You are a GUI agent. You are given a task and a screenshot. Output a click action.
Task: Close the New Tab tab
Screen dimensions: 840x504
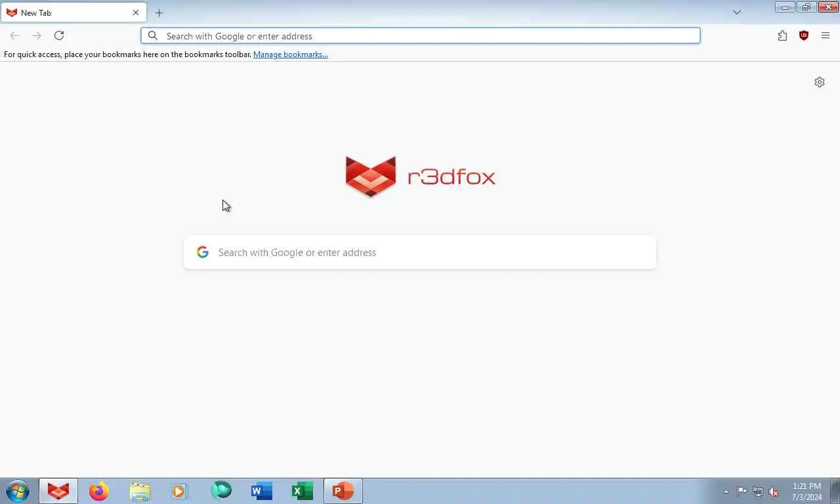pyautogui.click(x=136, y=12)
